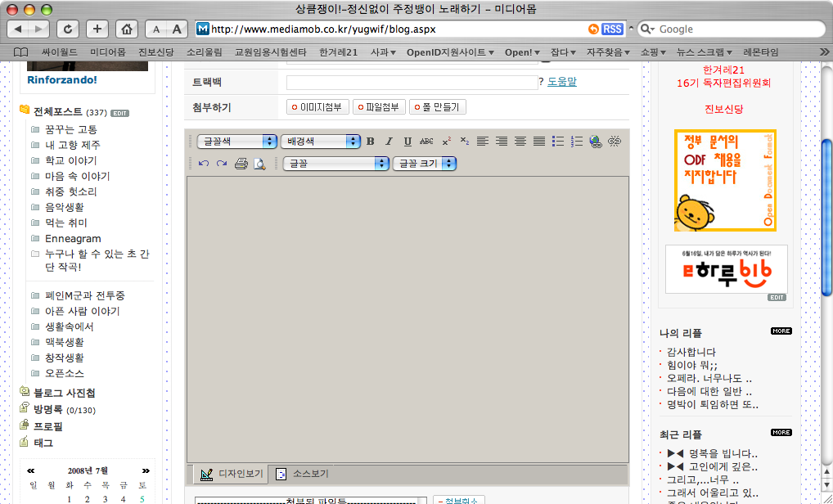Align text right in editor
The height and width of the screenshot is (504, 833).
[x=501, y=142]
